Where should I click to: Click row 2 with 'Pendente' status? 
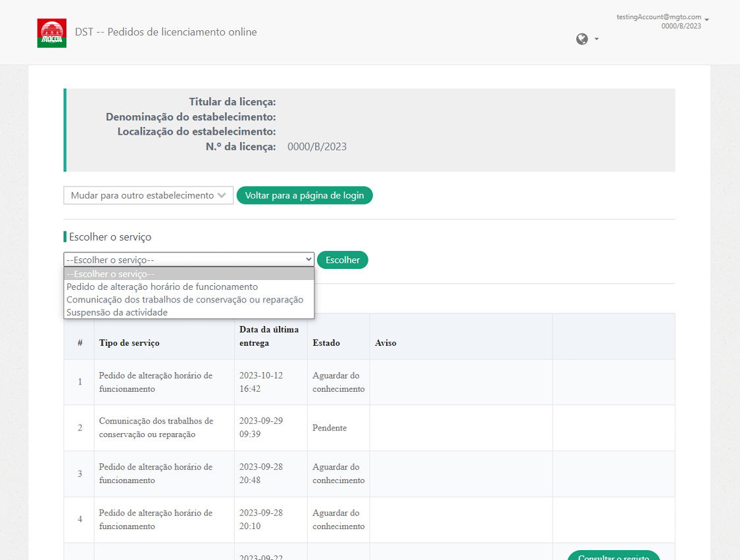point(329,428)
